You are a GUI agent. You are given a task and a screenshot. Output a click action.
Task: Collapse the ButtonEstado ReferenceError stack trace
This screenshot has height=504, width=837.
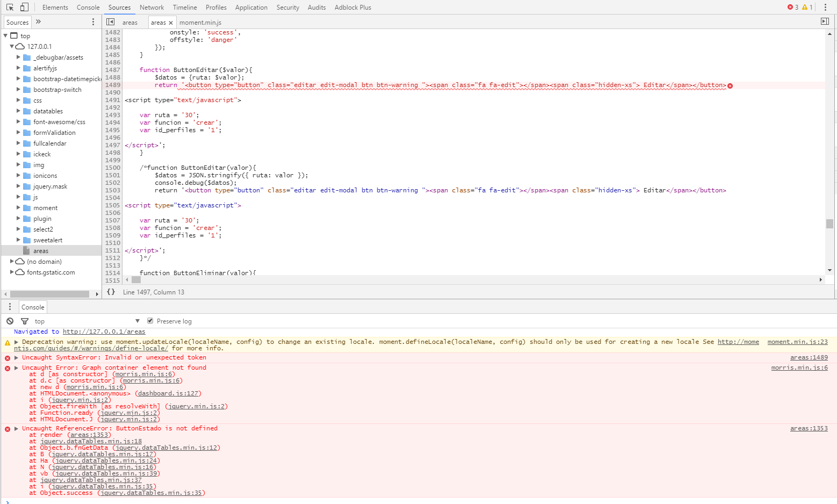pos(17,428)
